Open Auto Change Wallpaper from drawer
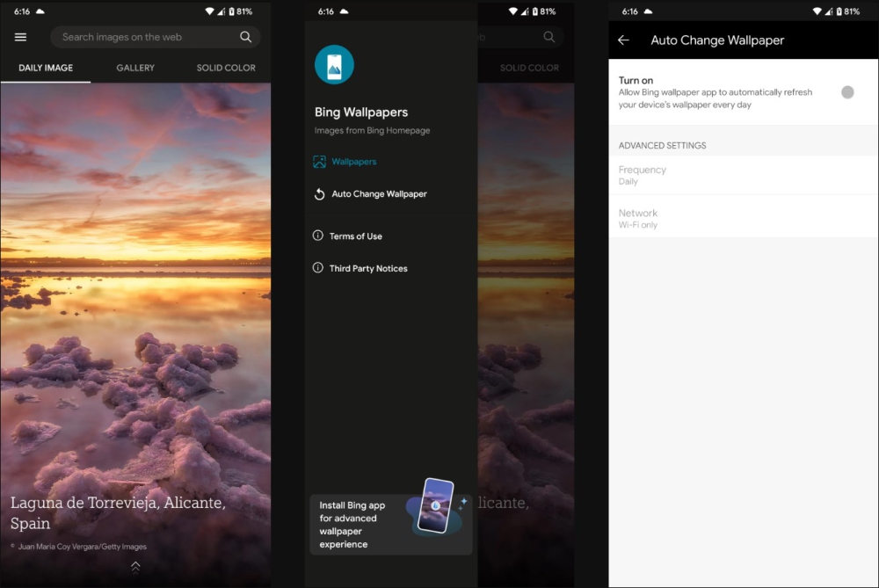879x588 pixels. point(379,194)
